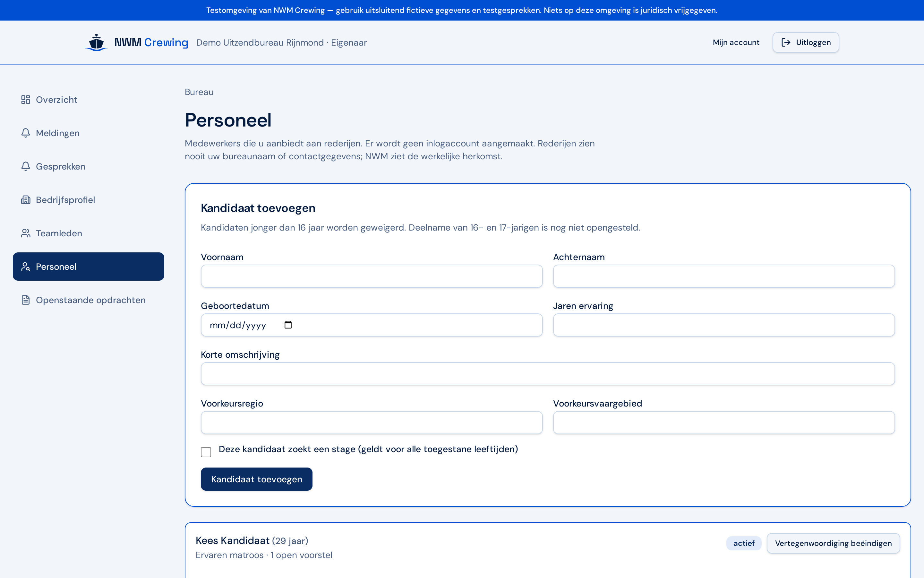Click the logout arrow icon in Uitloggen
This screenshot has width=924, height=578.
coord(786,42)
